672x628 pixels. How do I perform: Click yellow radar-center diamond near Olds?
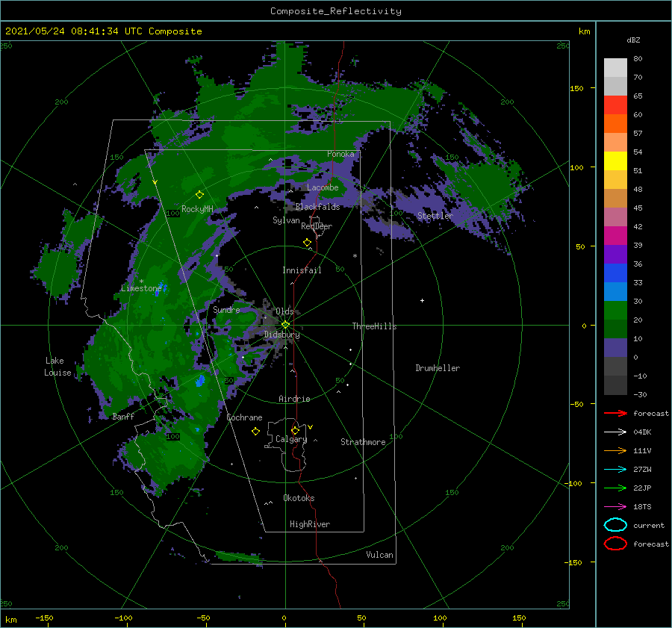point(285,325)
